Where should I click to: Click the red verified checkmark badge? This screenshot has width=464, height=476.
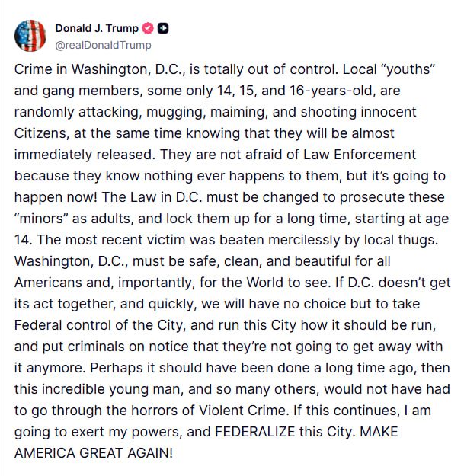149,28
